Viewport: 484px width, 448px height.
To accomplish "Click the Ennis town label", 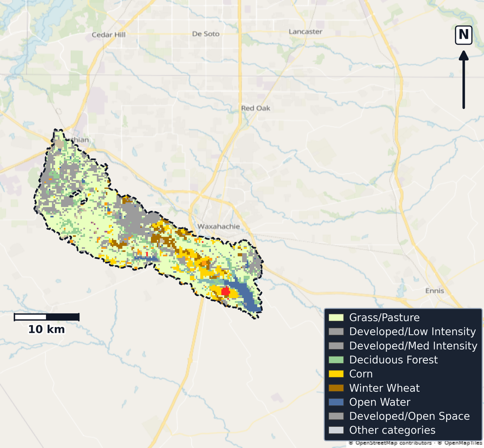I will tap(435, 291).
